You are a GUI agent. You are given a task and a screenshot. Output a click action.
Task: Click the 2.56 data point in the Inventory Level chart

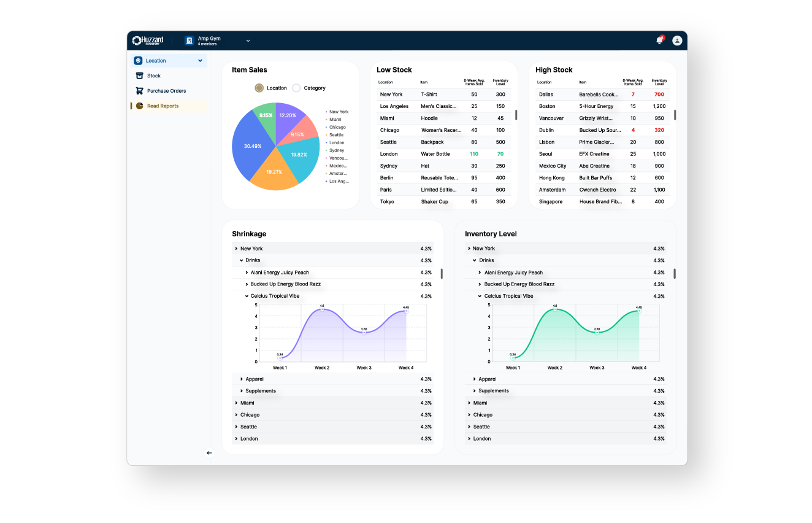(597, 333)
